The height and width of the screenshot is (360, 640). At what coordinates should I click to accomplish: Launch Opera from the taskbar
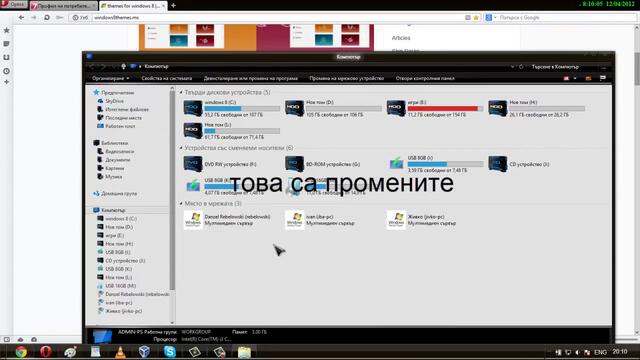click(46, 352)
